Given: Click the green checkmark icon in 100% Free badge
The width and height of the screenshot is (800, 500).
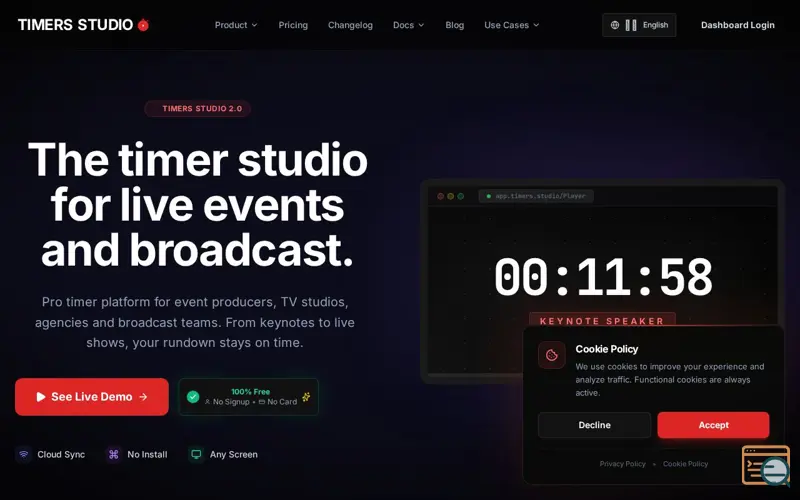Looking at the screenshot, I should [x=193, y=396].
